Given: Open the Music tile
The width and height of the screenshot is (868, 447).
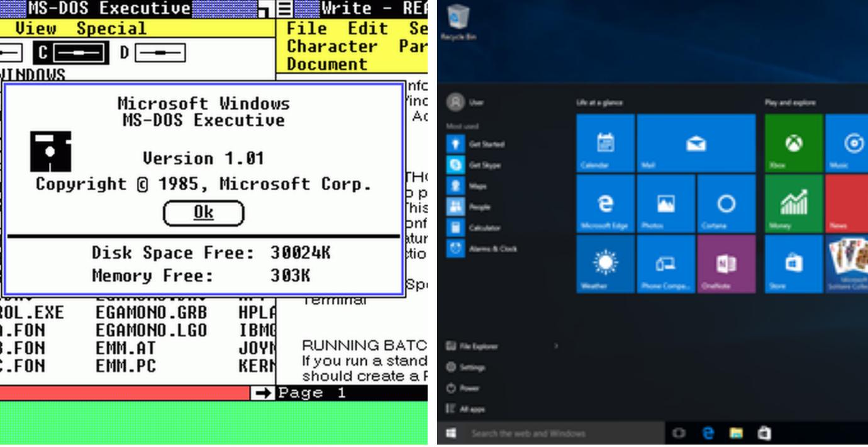Looking at the screenshot, I should click(847, 143).
